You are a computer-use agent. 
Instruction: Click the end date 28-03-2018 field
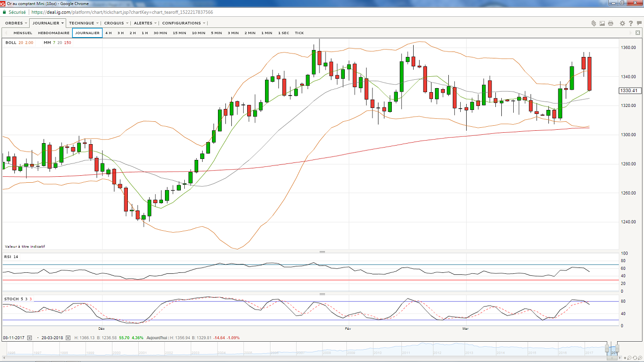[x=52, y=338]
